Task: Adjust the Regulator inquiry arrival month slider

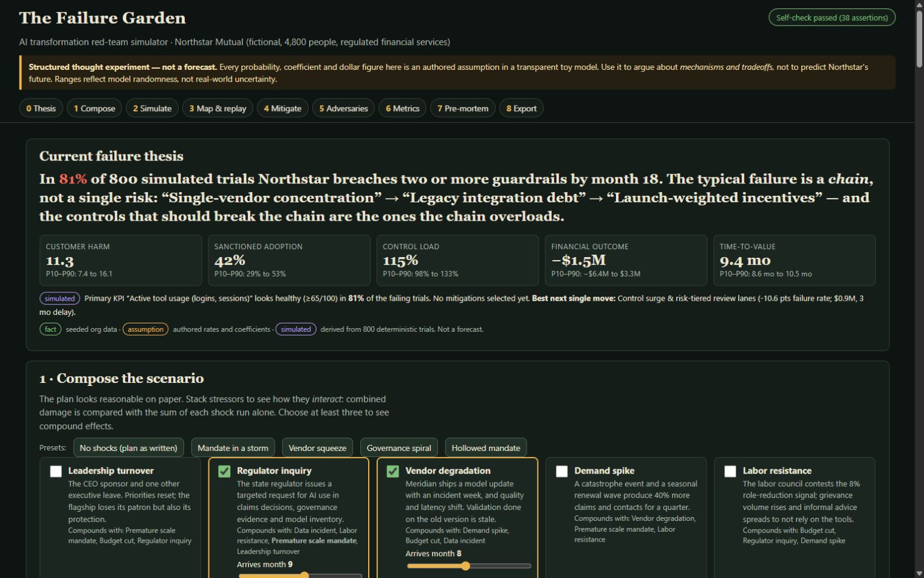Action: [x=300, y=575]
